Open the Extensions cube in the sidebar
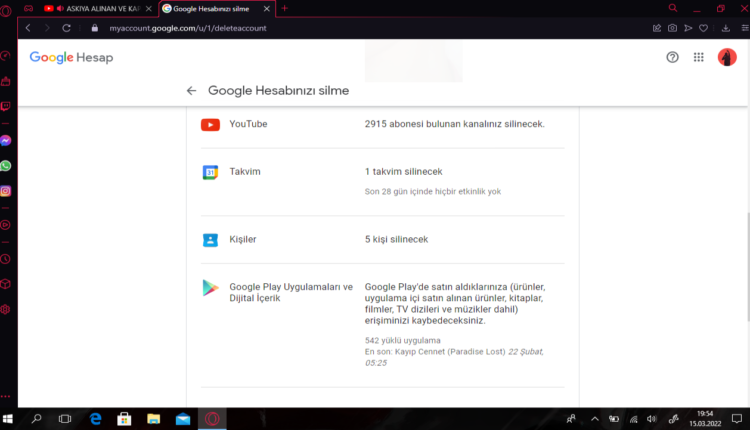The width and height of the screenshot is (750, 430). (x=6, y=284)
